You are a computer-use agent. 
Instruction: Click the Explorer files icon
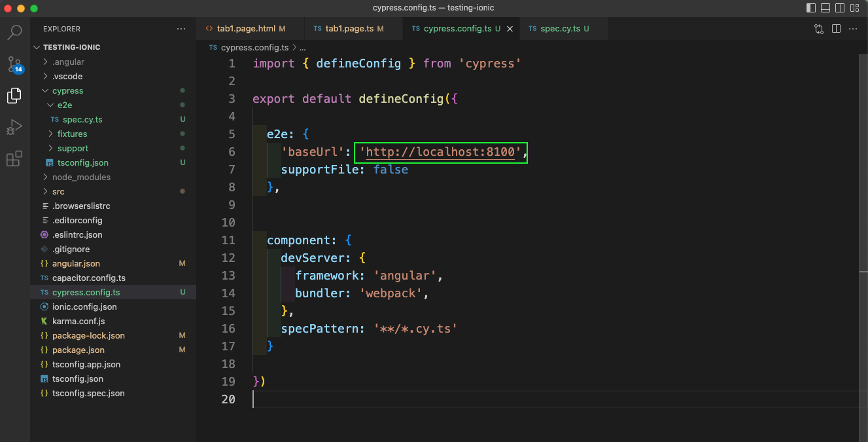pyautogui.click(x=14, y=96)
